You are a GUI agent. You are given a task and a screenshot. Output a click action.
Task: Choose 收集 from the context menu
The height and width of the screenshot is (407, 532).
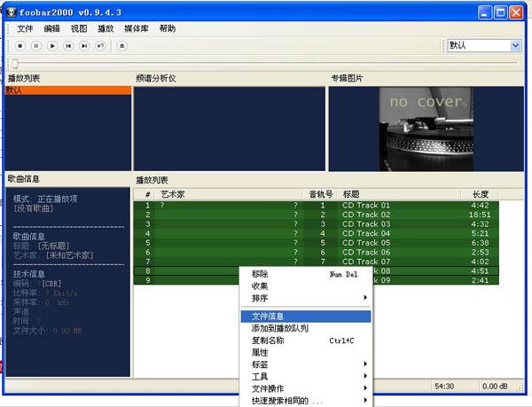pyautogui.click(x=306, y=286)
